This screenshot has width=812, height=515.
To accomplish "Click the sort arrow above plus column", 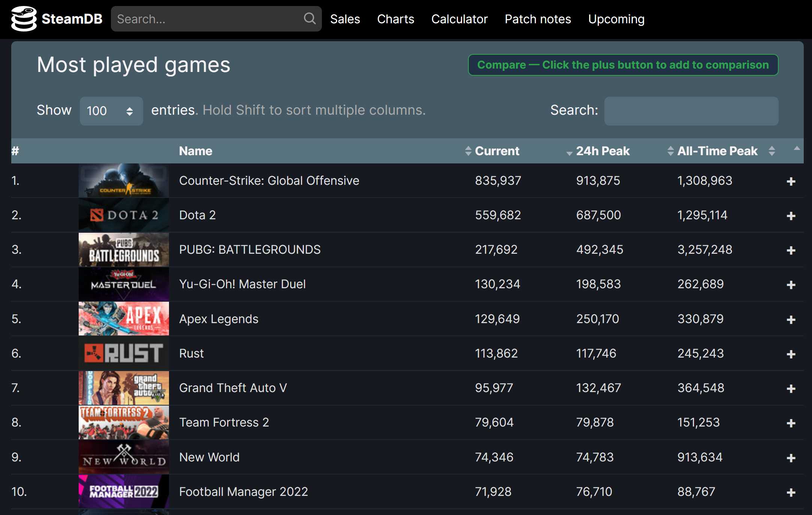I will click(x=797, y=149).
